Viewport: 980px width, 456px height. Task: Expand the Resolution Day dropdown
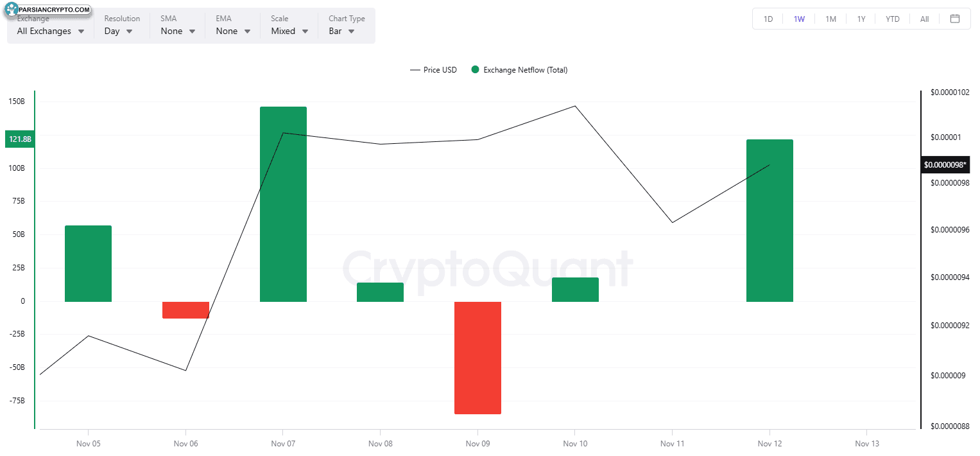tap(118, 31)
